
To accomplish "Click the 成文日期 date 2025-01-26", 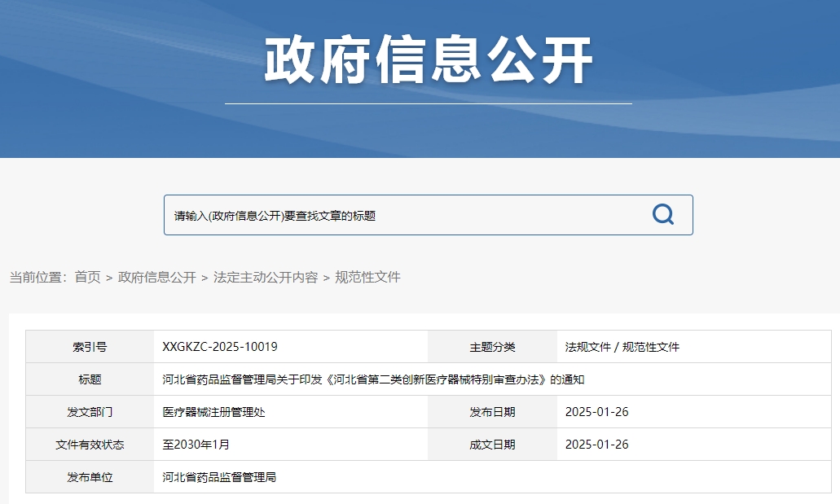I will coord(593,445).
